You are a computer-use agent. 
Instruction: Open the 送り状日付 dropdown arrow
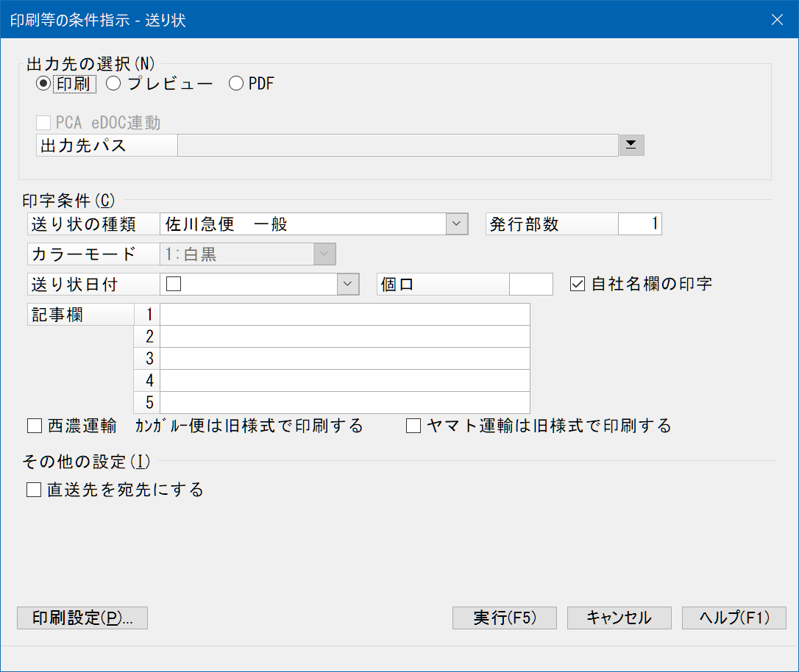tap(347, 285)
